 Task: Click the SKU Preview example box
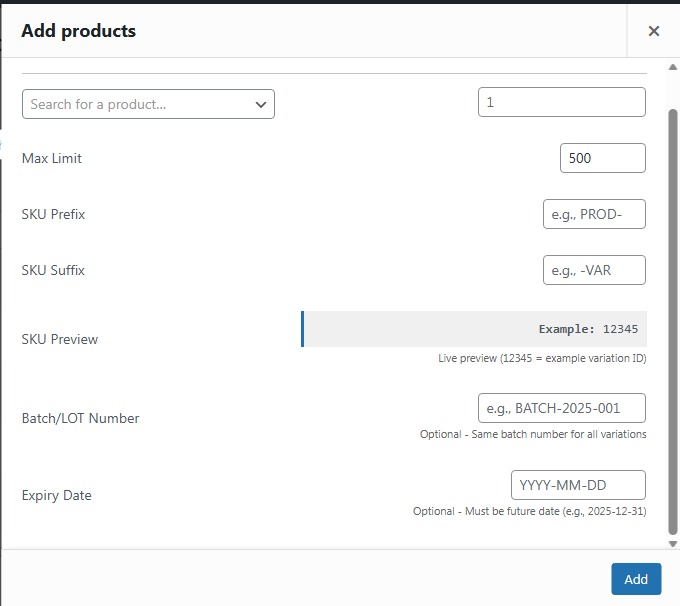pyautogui.click(x=474, y=329)
